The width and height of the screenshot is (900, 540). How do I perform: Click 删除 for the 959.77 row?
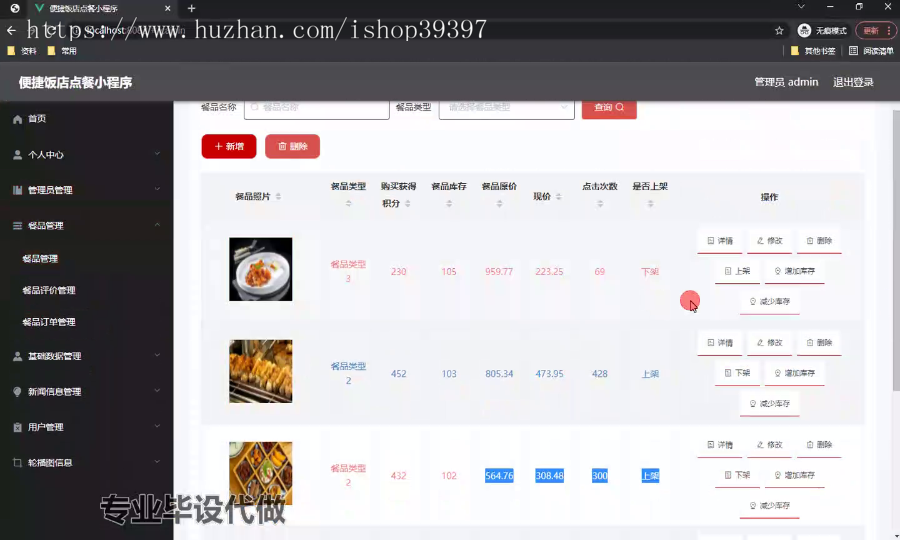click(x=819, y=241)
